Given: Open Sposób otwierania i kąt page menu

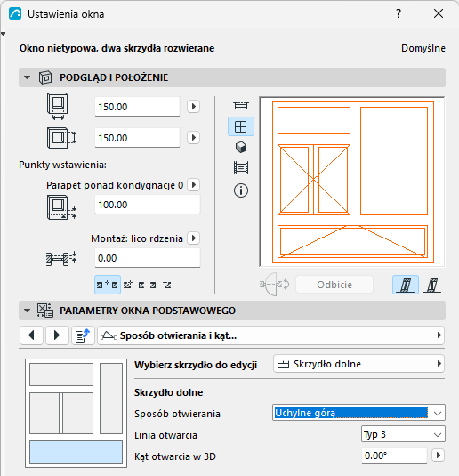Looking at the screenshot, I should click(x=270, y=335).
